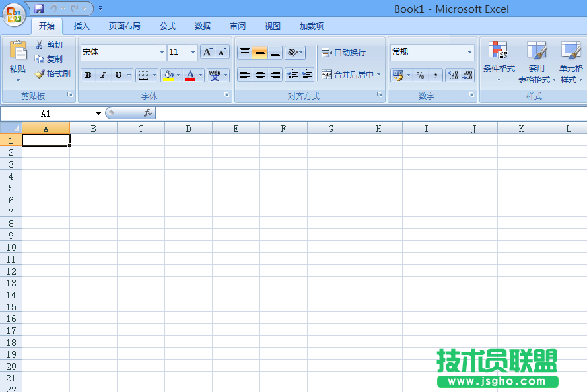587x392 pixels.
Task: Toggle bold formatting with the B icon
Action: pos(88,75)
